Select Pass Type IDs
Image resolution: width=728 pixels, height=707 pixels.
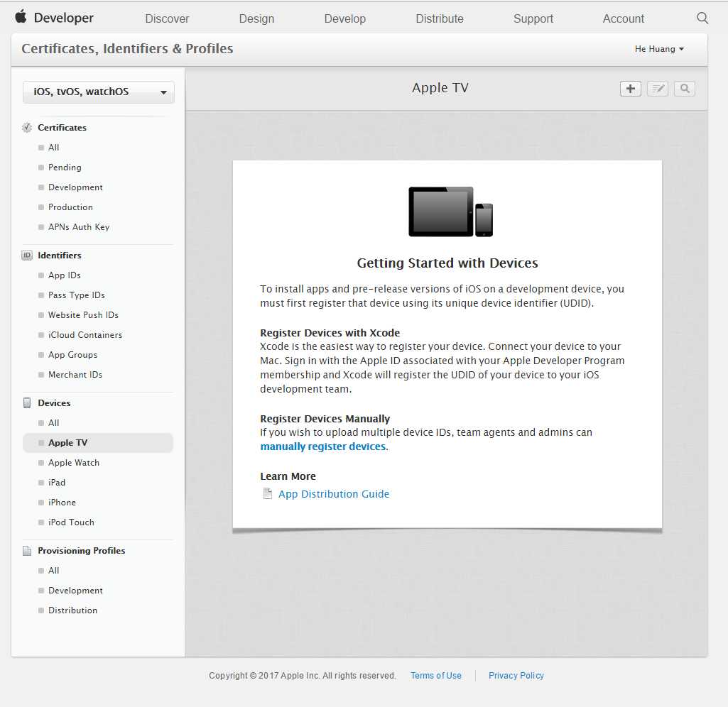click(77, 295)
